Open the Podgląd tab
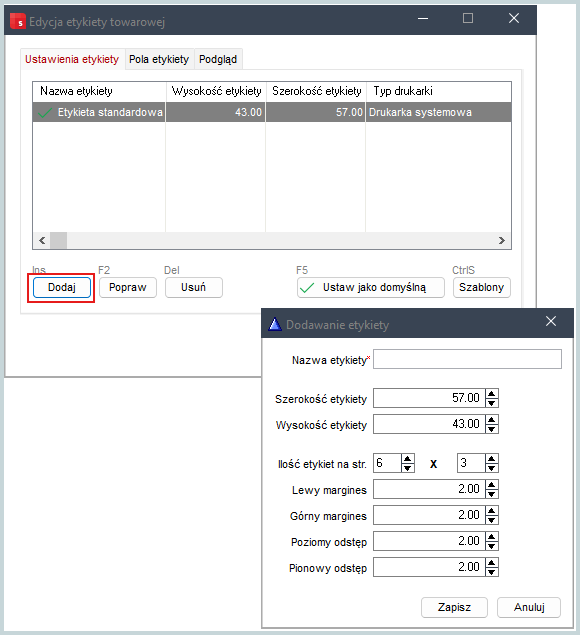 (218, 59)
